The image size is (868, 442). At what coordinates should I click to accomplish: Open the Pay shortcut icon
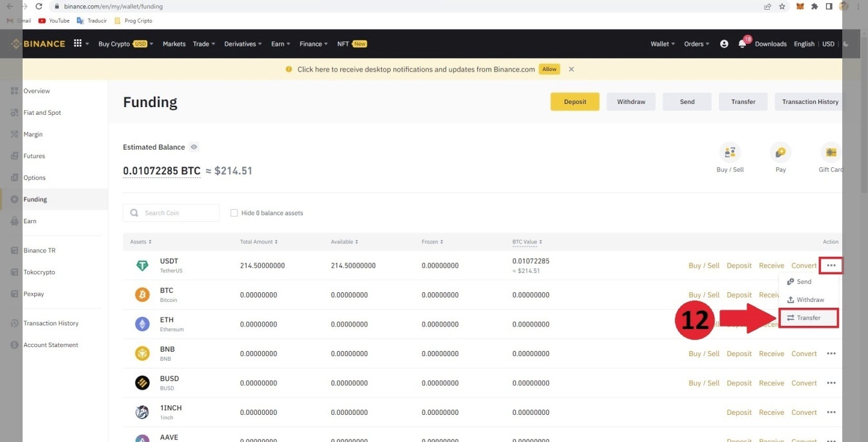click(781, 153)
